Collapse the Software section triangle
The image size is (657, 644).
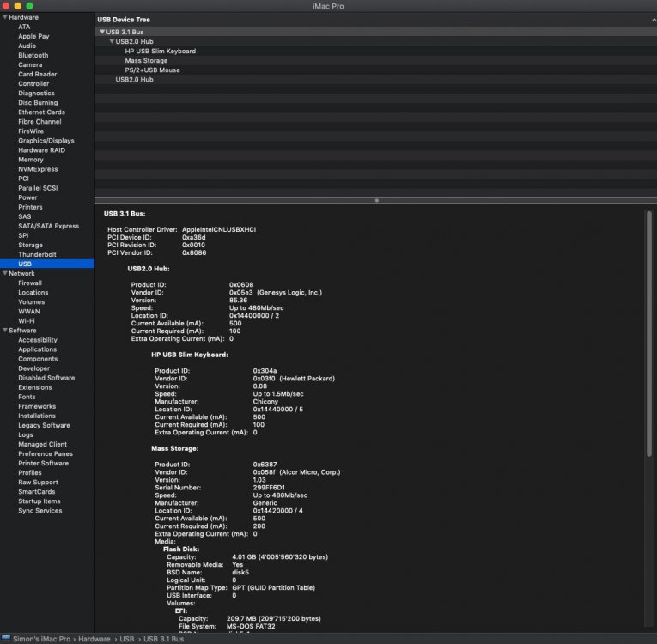click(5, 331)
